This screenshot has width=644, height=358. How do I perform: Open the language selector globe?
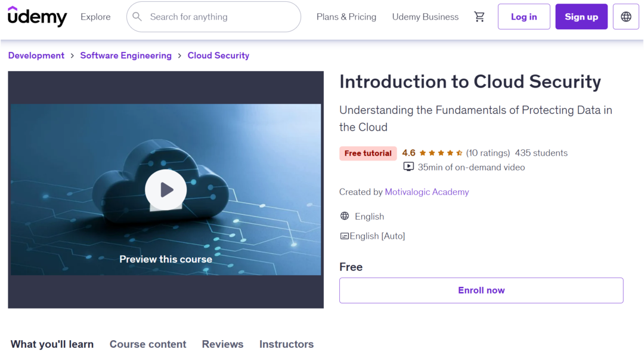(x=626, y=17)
